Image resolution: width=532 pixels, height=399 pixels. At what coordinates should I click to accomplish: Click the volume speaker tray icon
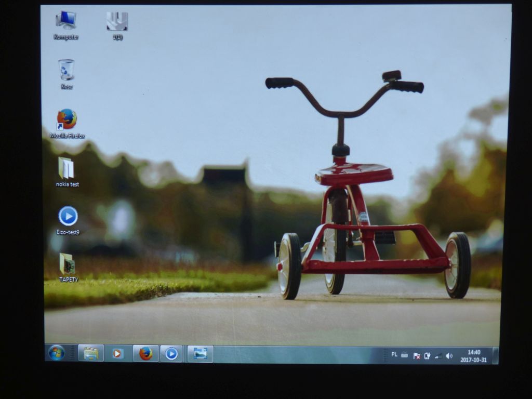click(x=449, y=356)
